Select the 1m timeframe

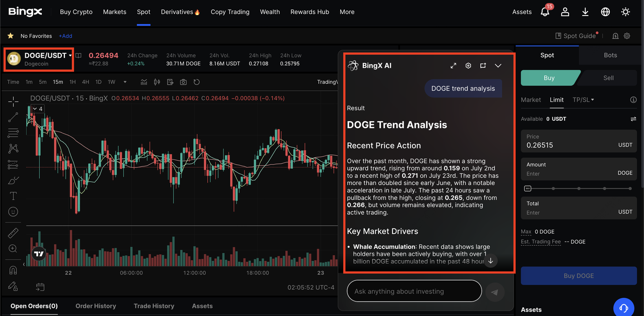[29, 82]
